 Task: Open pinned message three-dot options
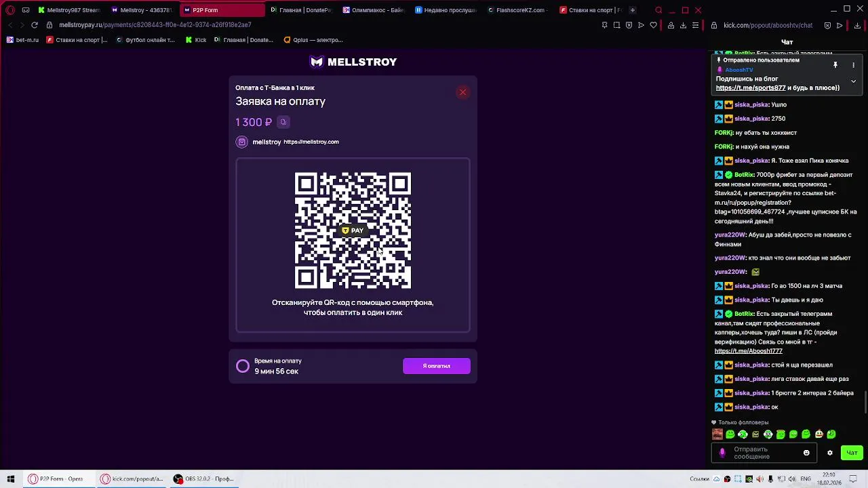pos(854,65)
